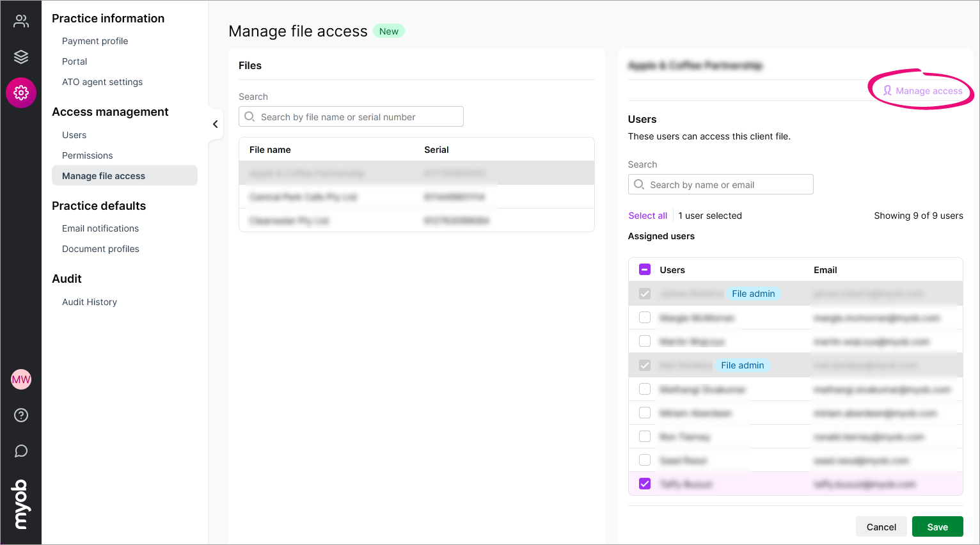Click the Save button
Viewport: 980px width, 545px height.
pos(937,526)
